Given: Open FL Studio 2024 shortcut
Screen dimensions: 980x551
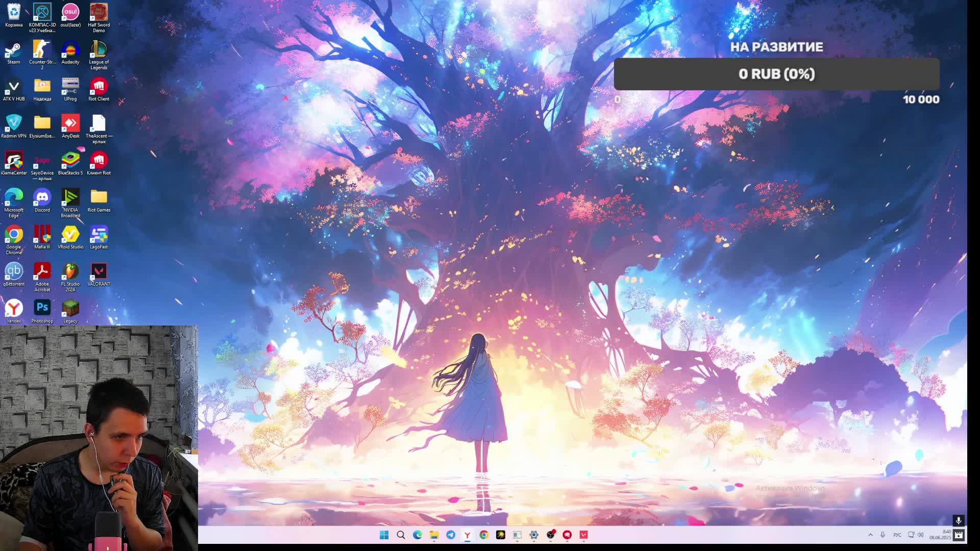Looking at the screenshot, I should tap(70, 277).
